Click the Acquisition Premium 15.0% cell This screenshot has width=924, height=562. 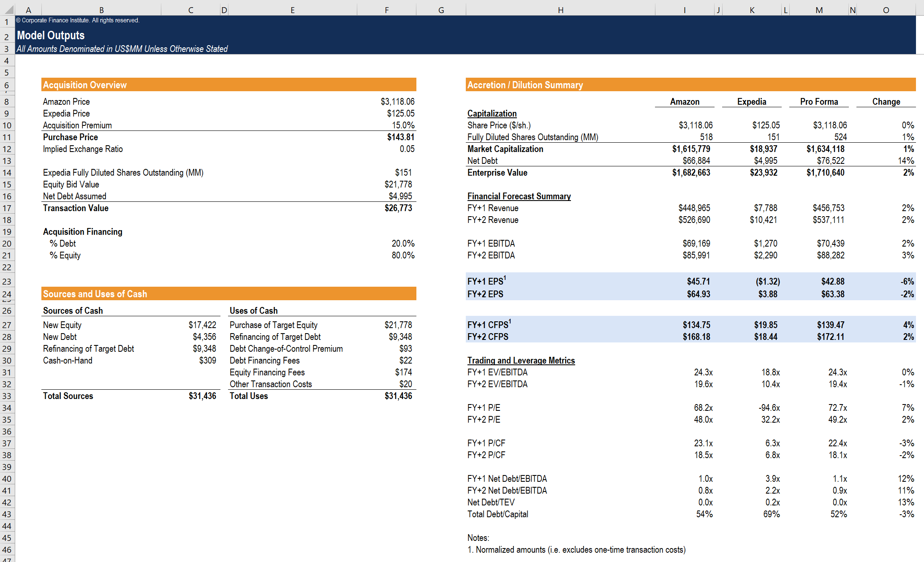[403, 125]
